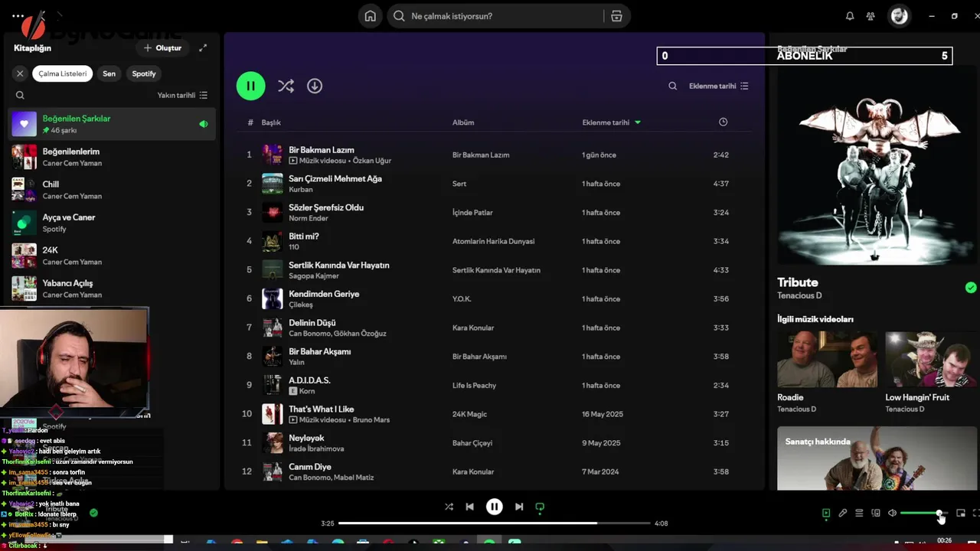Image resolution: width=980 pixels, height=551 pixels.
Task: Open Sagopa Kajmer artist link
Action: coord(314,275)
